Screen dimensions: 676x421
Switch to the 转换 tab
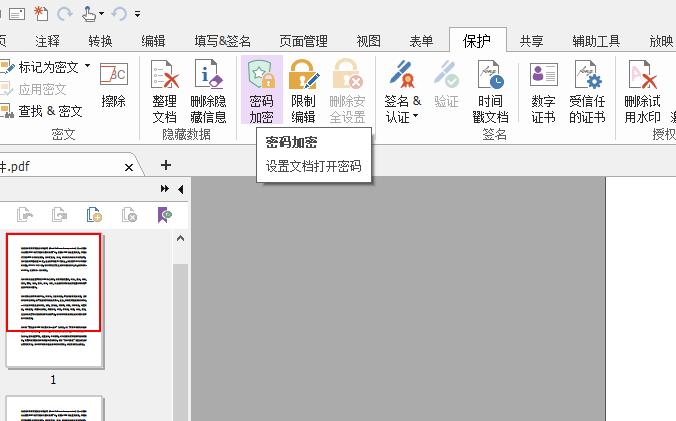pos(100,41)
